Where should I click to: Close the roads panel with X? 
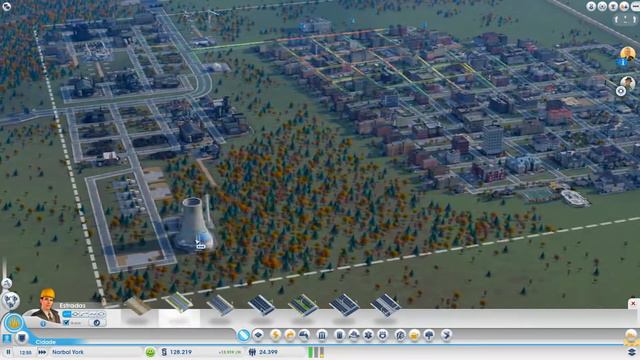633,304
